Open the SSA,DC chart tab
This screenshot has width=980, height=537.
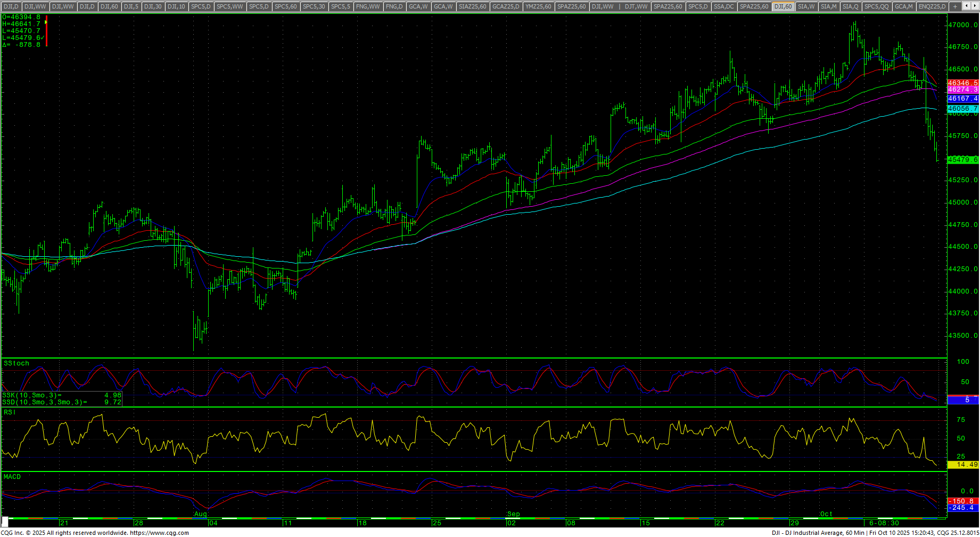pos(723,6)
